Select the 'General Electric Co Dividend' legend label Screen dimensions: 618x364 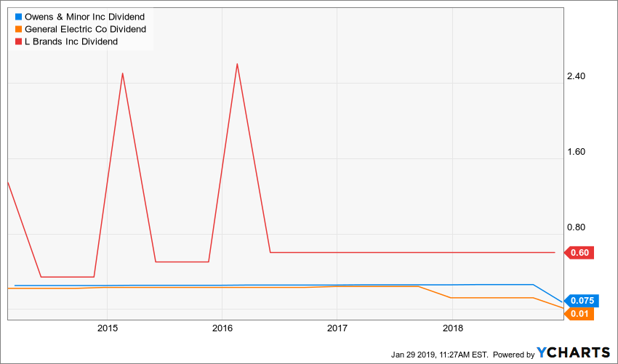[x=86, y=29]
